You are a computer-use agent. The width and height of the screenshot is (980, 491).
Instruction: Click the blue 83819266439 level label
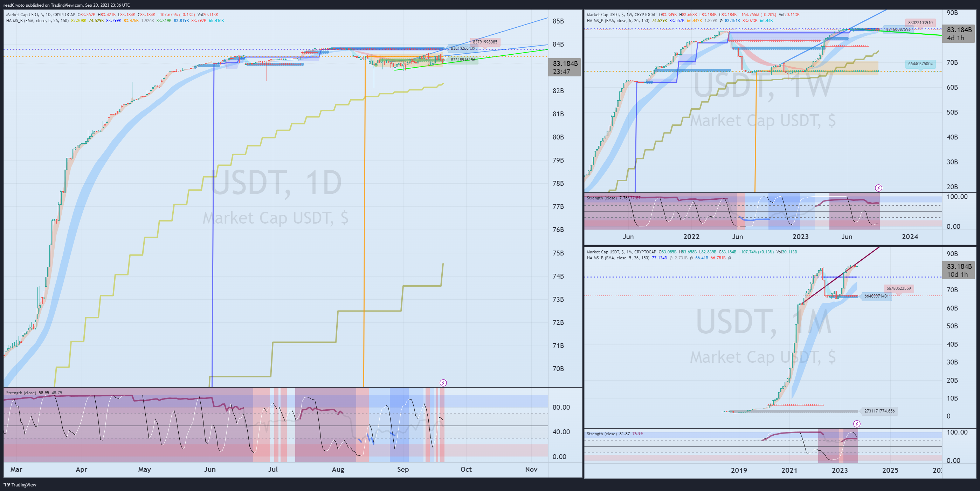(x=463, y=48)
